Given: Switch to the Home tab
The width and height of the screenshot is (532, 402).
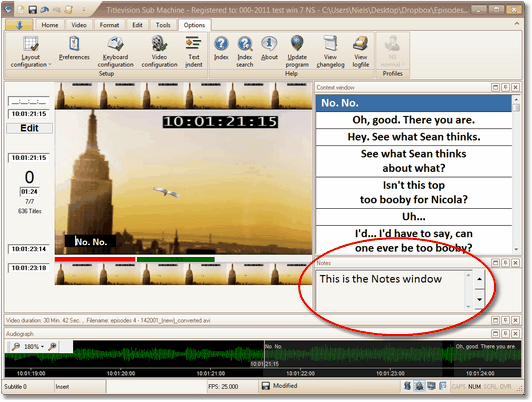Looking at the screenshot, I should pos(50,25).
